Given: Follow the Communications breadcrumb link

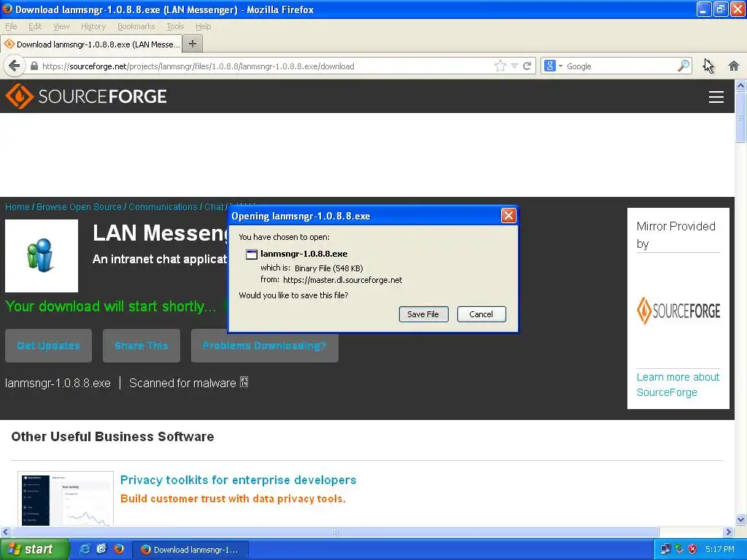Looking at the screenshot, I should click(x=163, y=206).
